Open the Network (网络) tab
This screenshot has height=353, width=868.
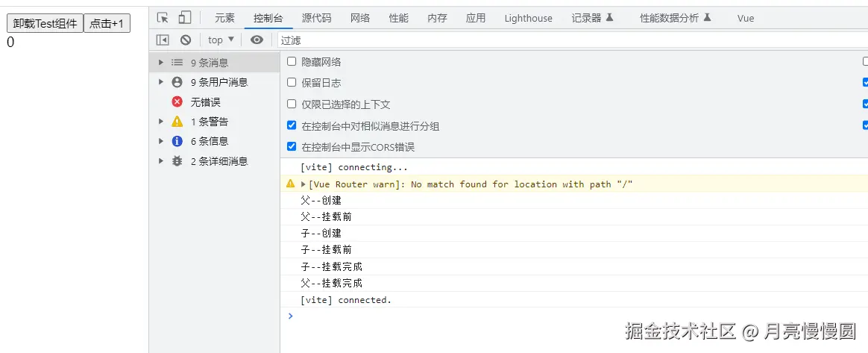(x=360, y=18)
